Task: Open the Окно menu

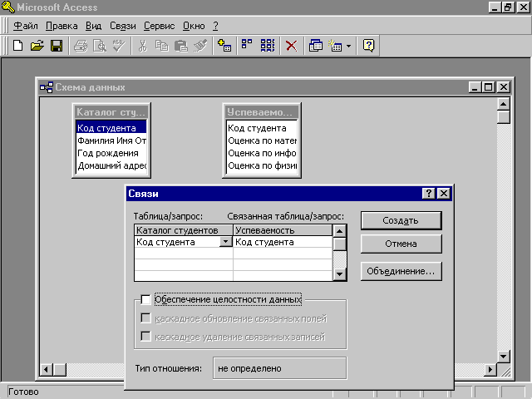Action: [x=194, y=26]
